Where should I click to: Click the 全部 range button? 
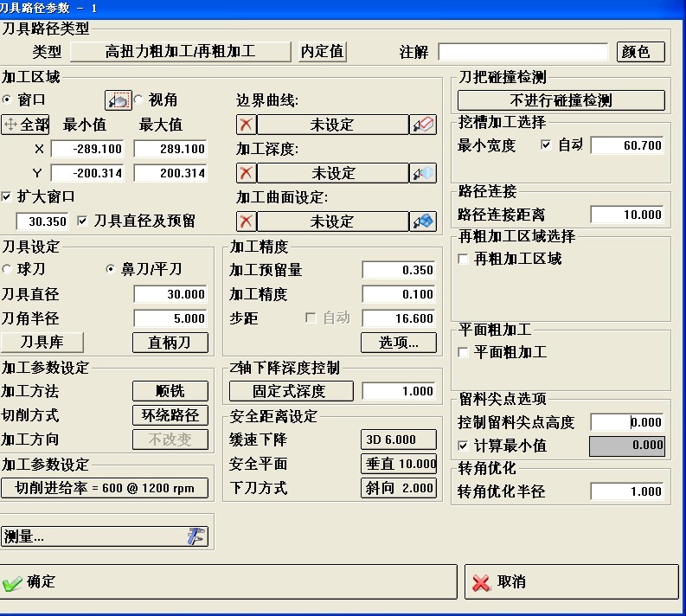point(25,125)
